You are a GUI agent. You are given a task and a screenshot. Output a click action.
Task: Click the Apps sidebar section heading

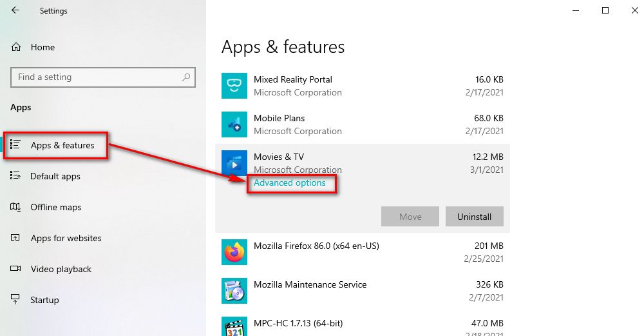[x=21, y=108]
